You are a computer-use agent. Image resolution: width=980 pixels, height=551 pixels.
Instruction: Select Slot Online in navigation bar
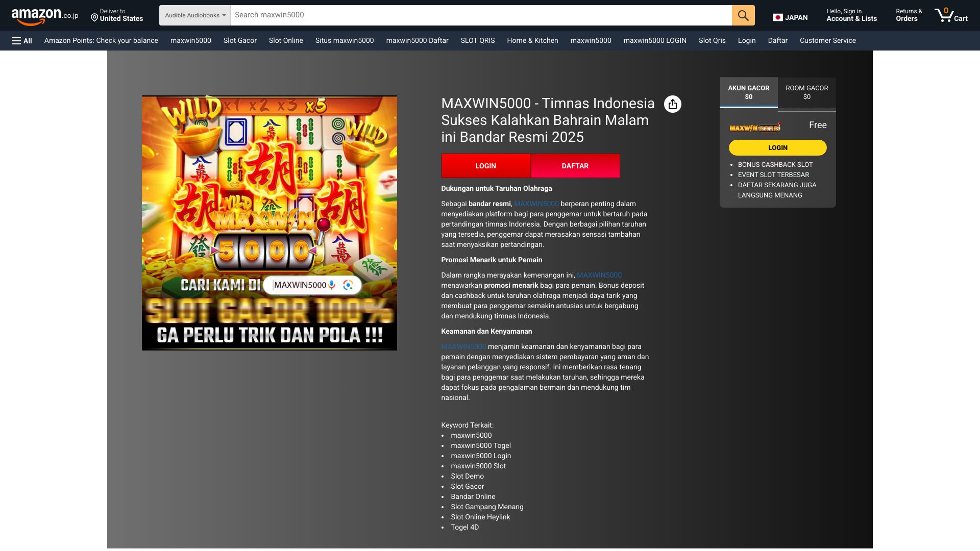286,41
